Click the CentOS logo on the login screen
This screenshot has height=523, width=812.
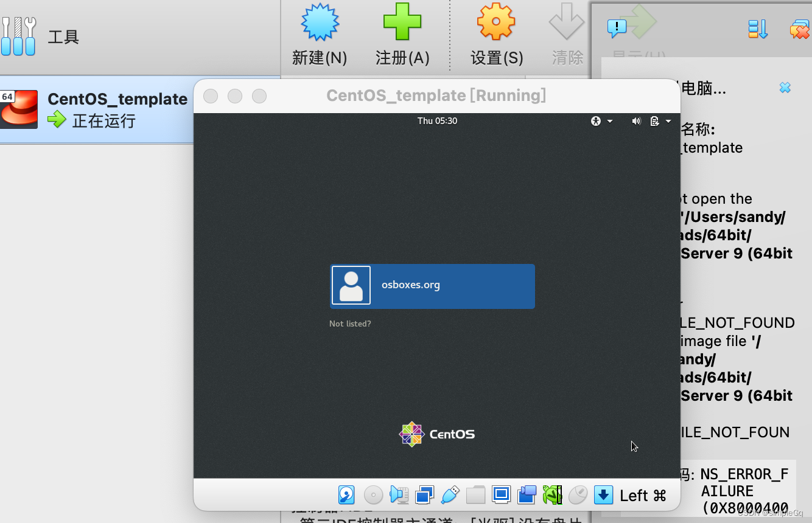[x=436, y=434]
